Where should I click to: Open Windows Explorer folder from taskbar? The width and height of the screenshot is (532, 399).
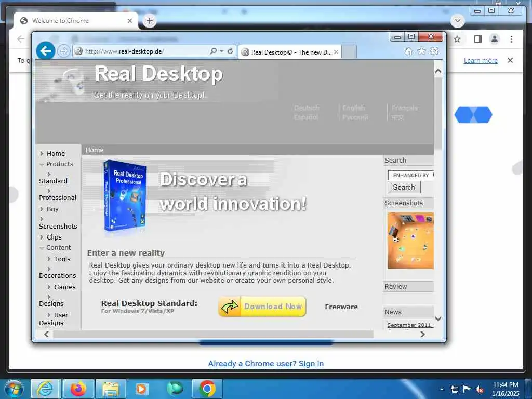(111, 389)
